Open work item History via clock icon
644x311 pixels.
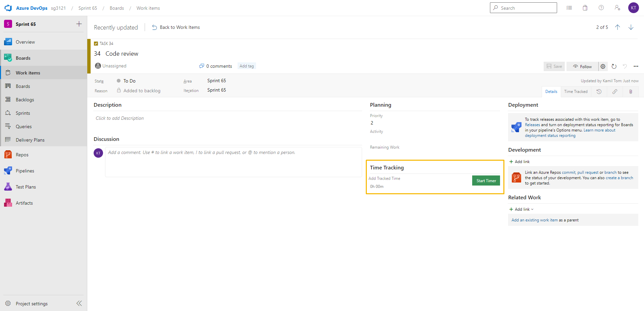[599, 91]
